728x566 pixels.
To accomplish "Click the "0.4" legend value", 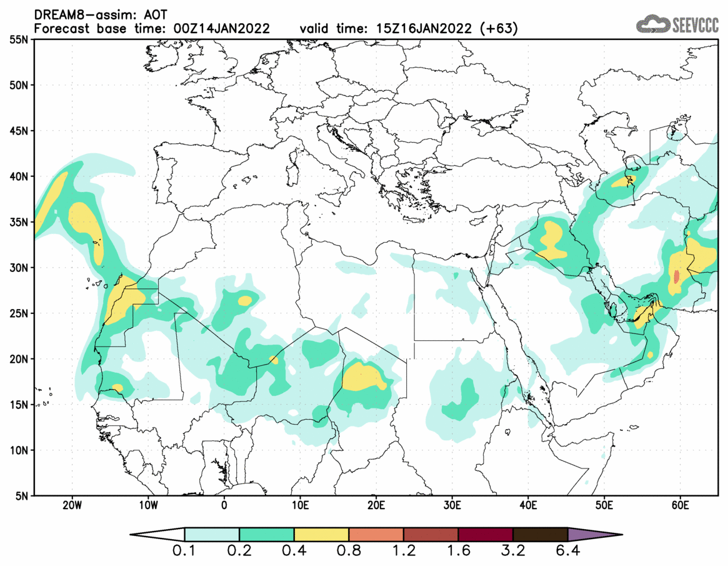I will tap(294, 552).
